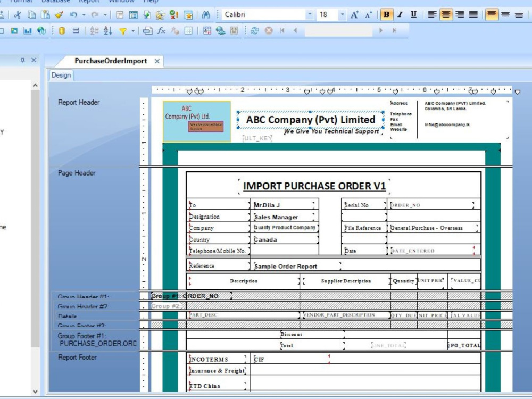The width and height of the screenshot is (532, 399).
Task: Click the hyperlink globe-chain icon
Action: point(221,30)
